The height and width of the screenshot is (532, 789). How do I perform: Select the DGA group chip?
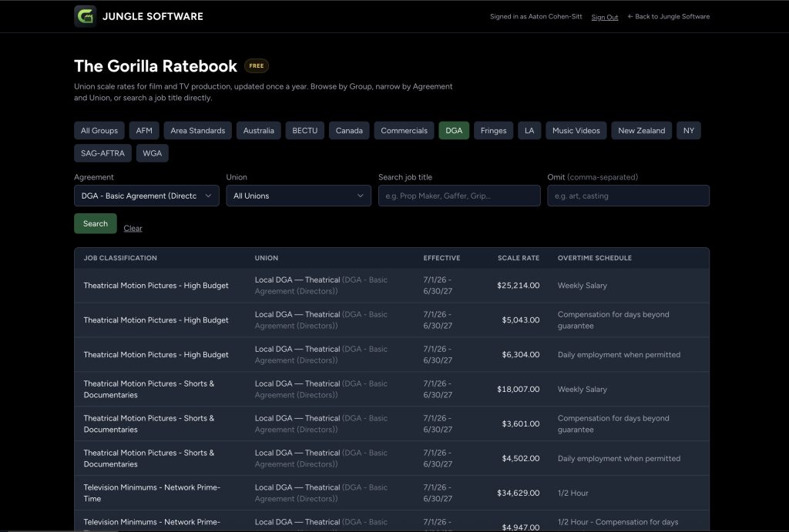pos(454,130)
